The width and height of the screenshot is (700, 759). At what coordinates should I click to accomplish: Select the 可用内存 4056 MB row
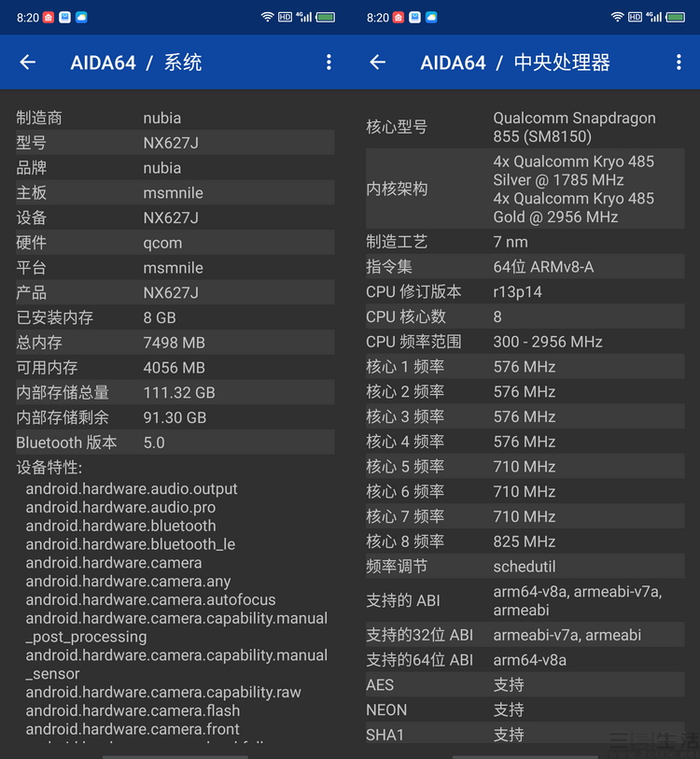click(x=175, y=368)
